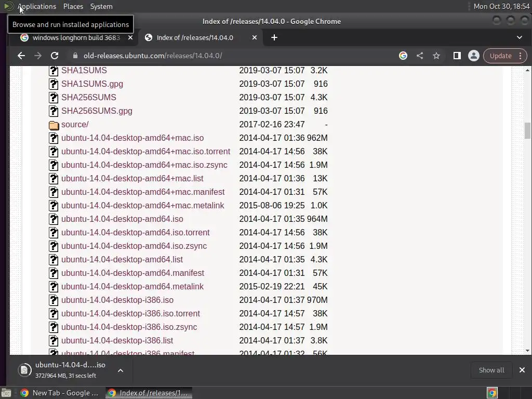Open the Google icon in address bar

(403, 56)
